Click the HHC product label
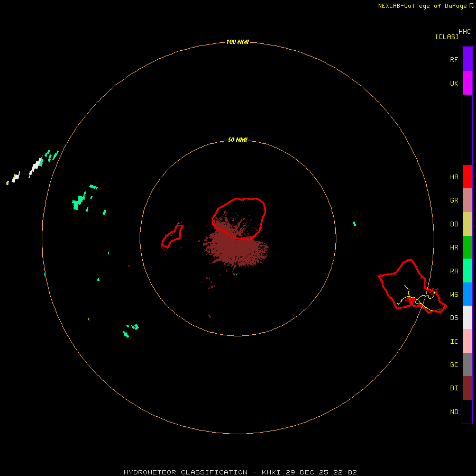This screenshot has width=476, height=476. click(464, 32)
